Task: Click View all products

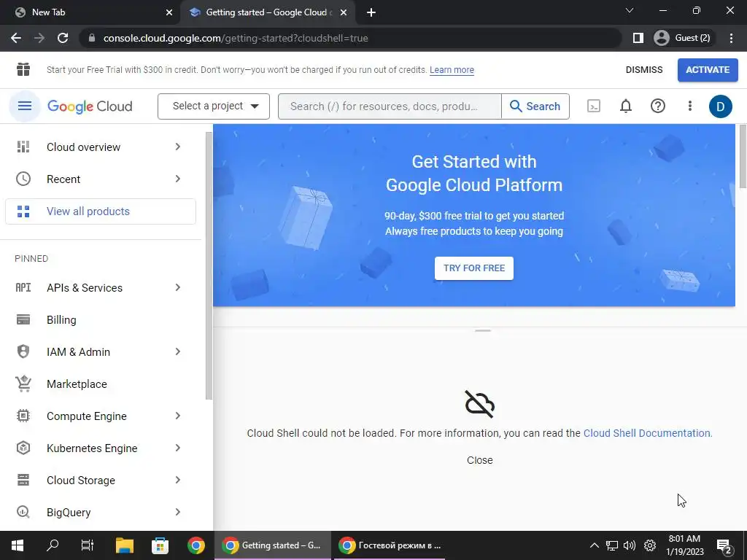Action: (101, 211)
